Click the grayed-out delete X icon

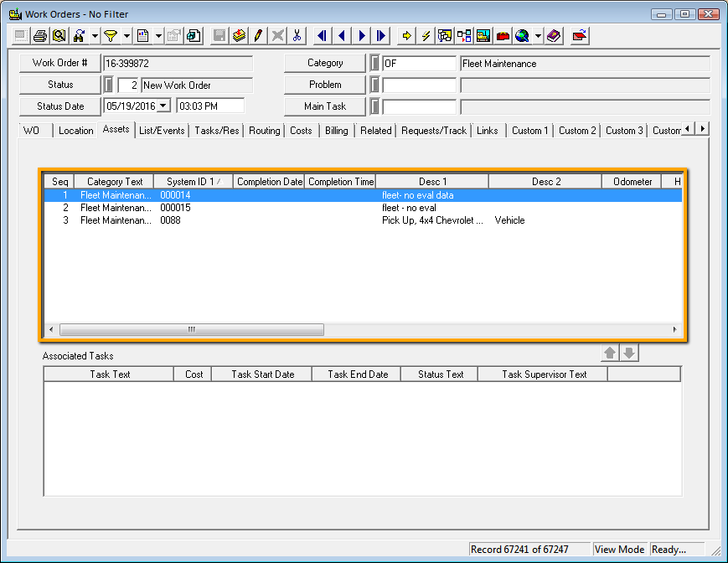[277, 36]
